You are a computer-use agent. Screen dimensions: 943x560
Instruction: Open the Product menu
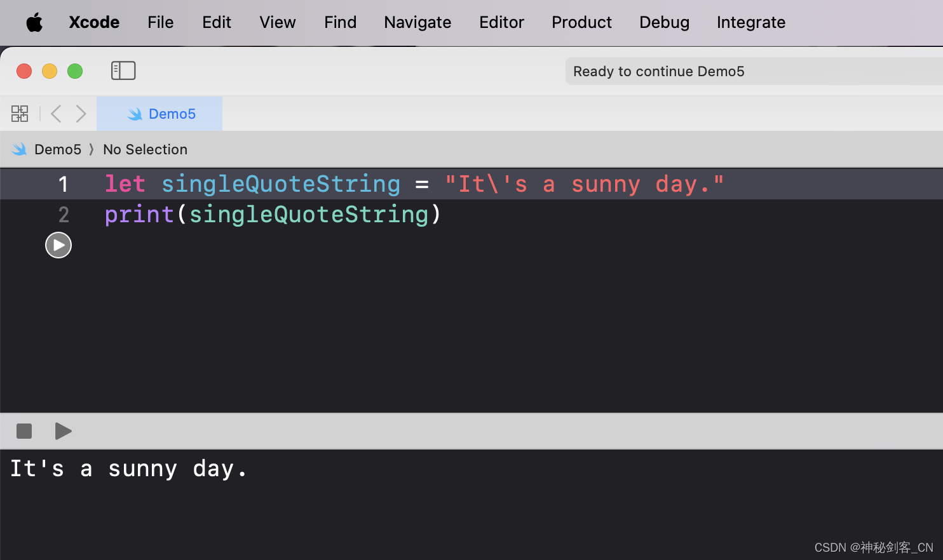click(x=581, y=22)
